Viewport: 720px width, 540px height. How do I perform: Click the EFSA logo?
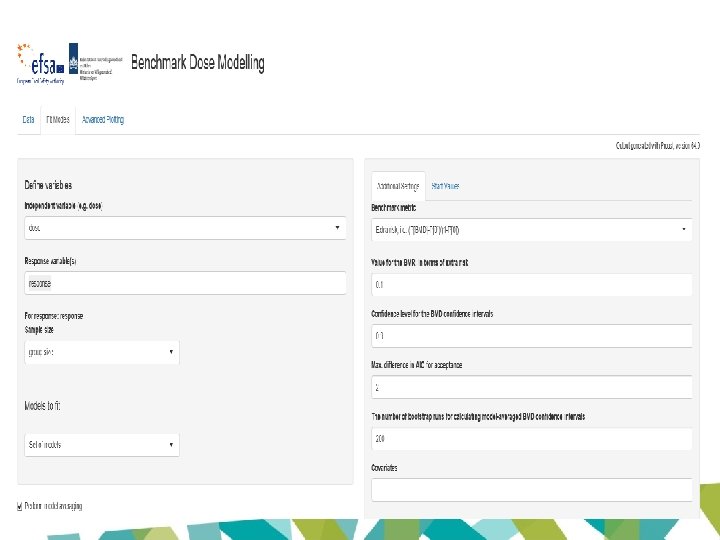coord(36,64)
